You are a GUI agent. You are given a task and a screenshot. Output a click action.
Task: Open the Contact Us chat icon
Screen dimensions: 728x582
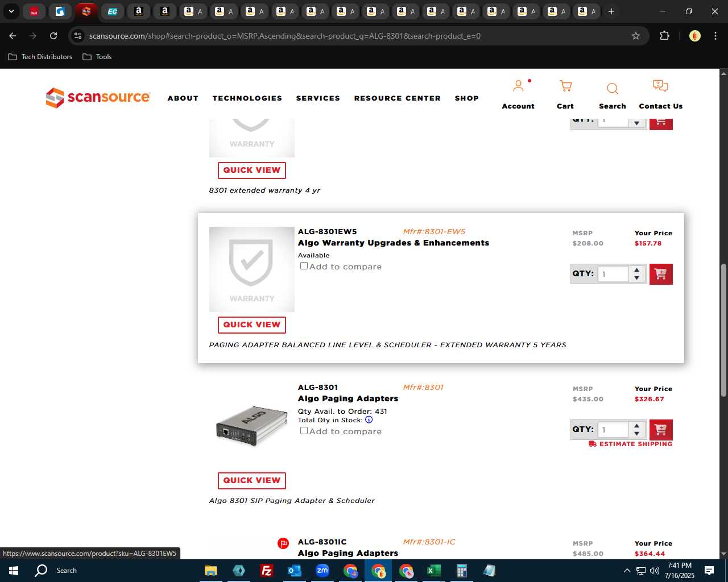point(660,86)
